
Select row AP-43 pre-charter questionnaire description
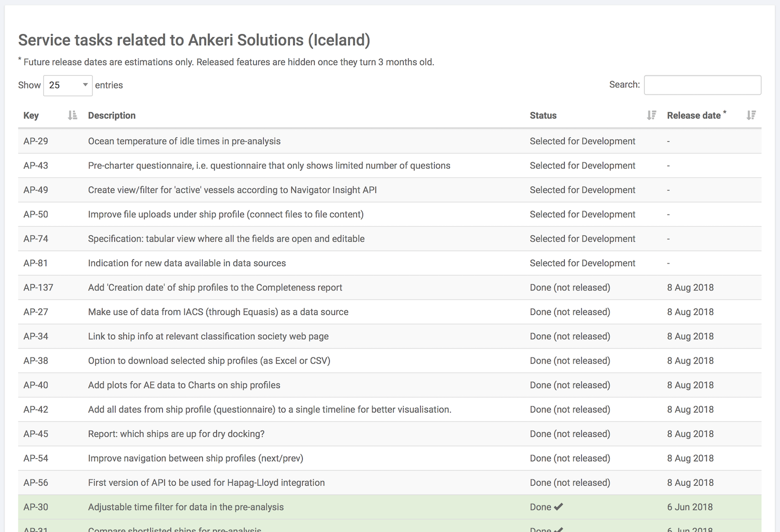269,166
